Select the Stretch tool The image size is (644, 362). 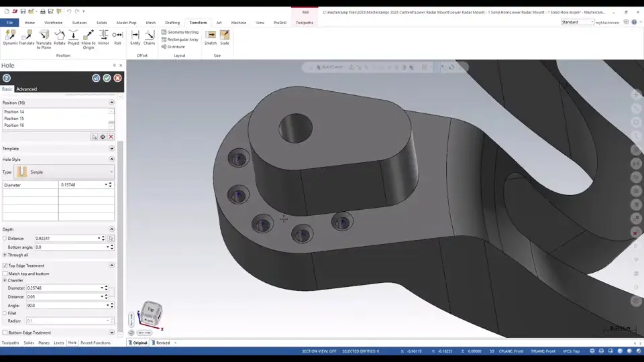pyautogui.click(x=210, y=38)
